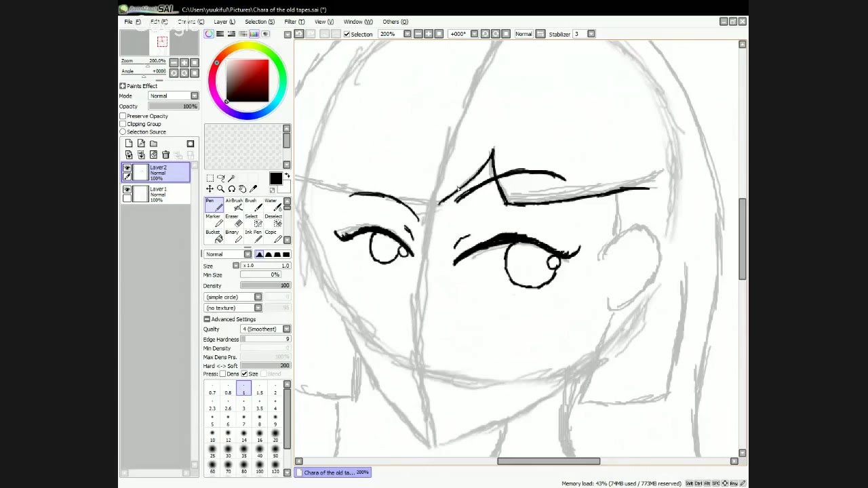Open the Selection menu

[260, 22]
